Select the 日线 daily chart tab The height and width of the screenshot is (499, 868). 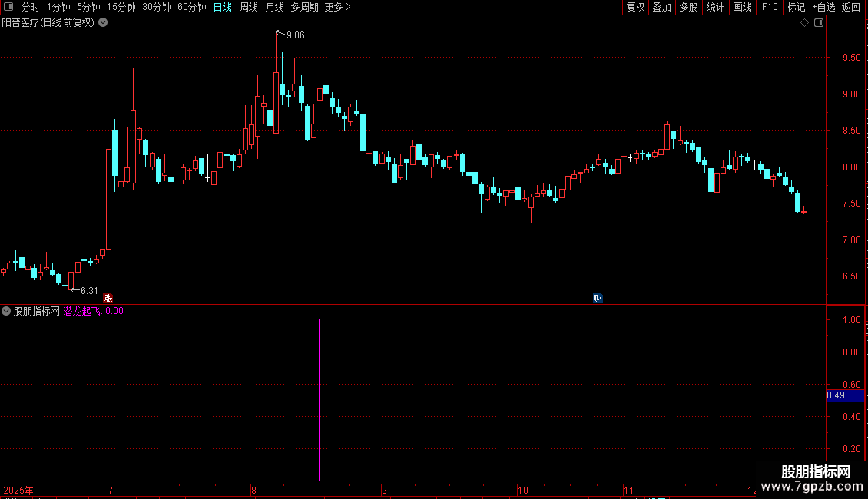[x=223, y=7]
